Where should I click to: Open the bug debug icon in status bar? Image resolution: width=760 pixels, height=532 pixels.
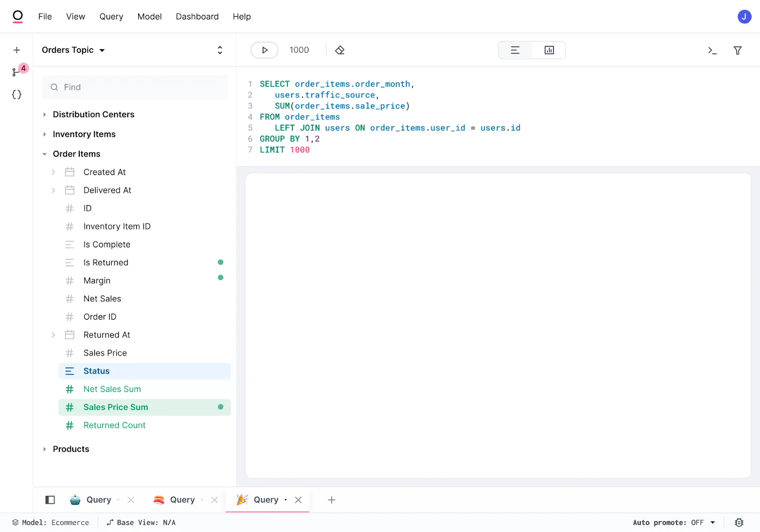point(739,523)
